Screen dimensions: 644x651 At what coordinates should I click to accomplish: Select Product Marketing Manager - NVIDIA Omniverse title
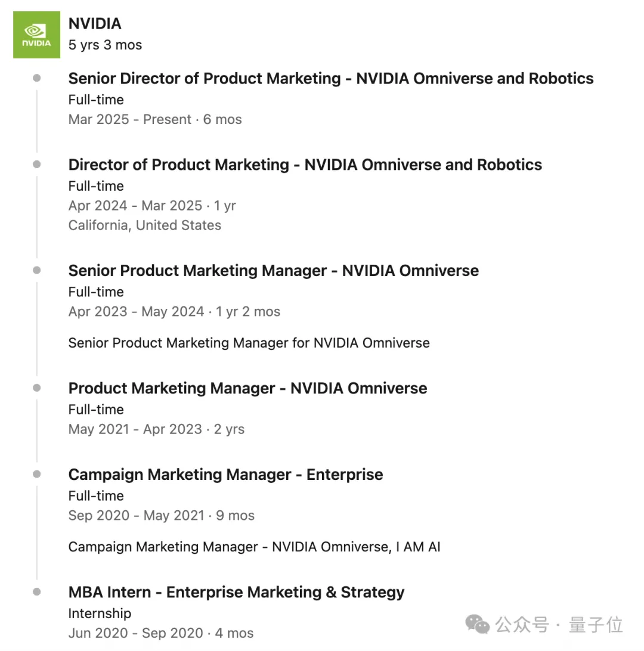pyautogui.click(x=247, y=388)
